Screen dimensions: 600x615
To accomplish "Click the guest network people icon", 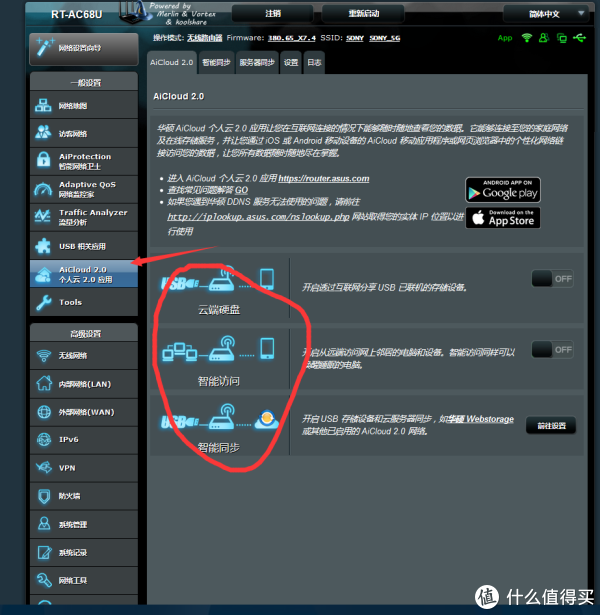I will [43, 132].
